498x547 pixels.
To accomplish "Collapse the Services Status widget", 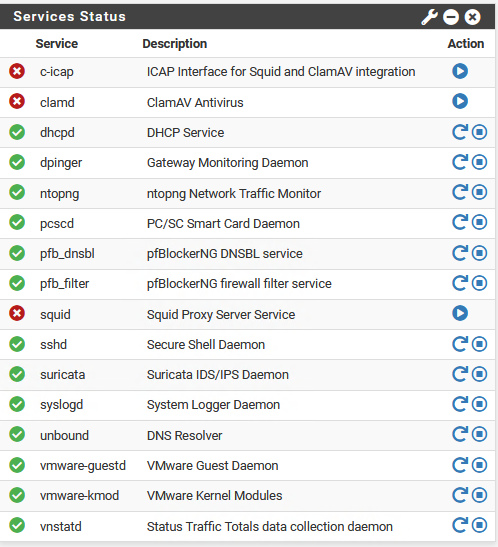I will pos(451,17).
